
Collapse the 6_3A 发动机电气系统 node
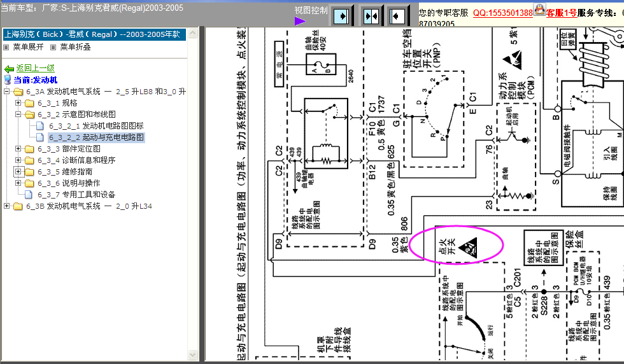click(7, 92)
